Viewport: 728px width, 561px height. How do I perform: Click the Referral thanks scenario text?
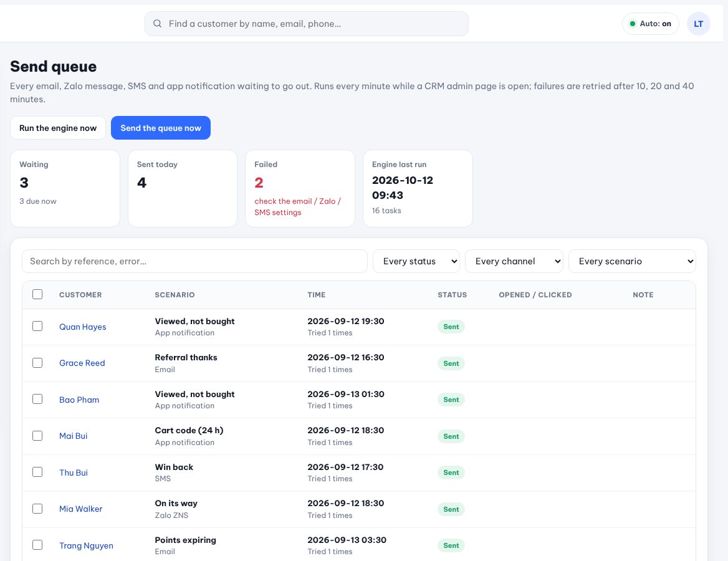tap(186, 358)
